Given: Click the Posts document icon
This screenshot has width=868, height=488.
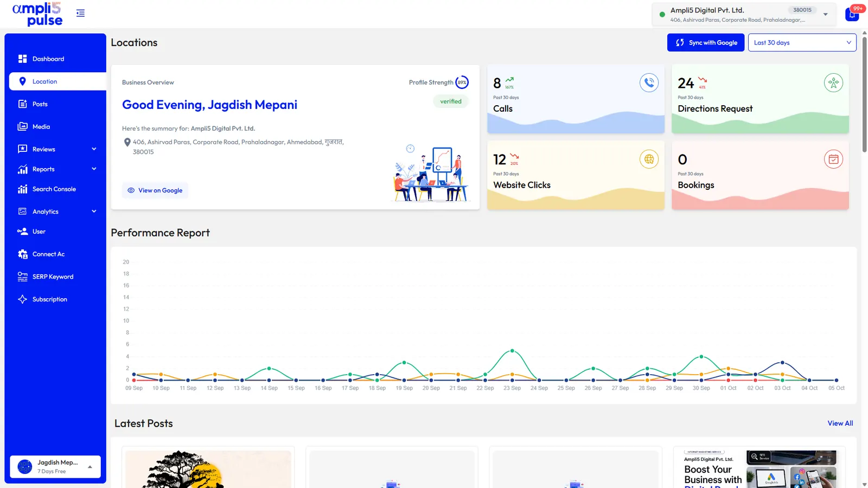Looking at the screenshot, I should point(22,104).
